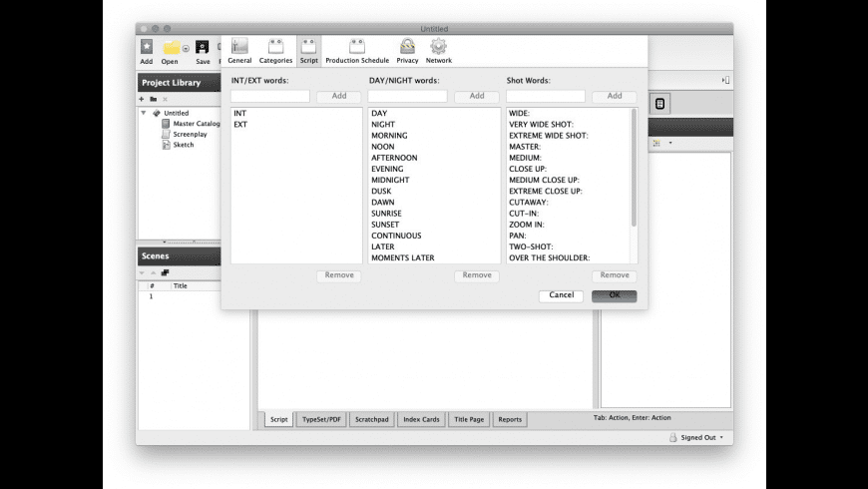Select AFTERNOON in the DAY/NIGHT list
The image size is (868, 489).
[x=394, y=158]
